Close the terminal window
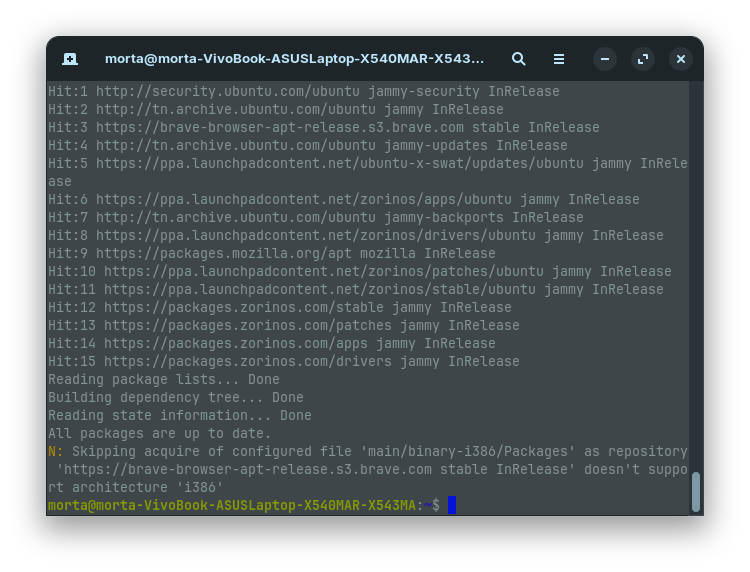Screen dimensions: 750x572 coord(681,59)
